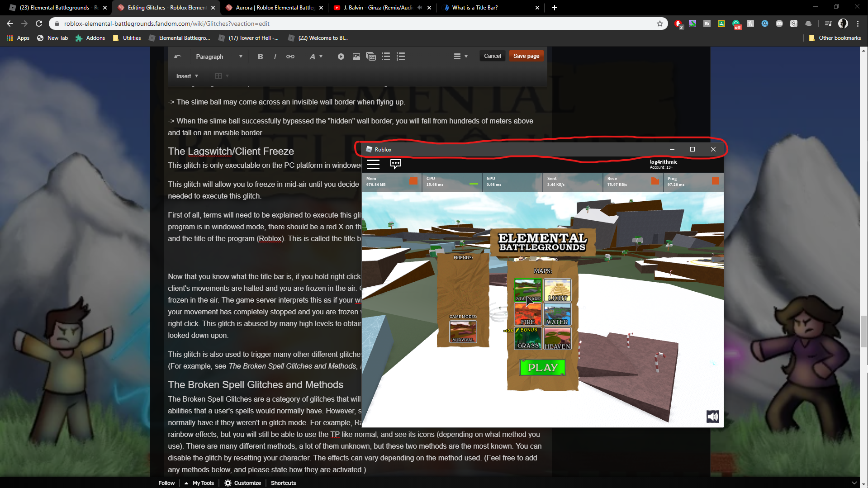868x488 pixels.
Task: Expand the My Tools menu
Action: (199, 483)
